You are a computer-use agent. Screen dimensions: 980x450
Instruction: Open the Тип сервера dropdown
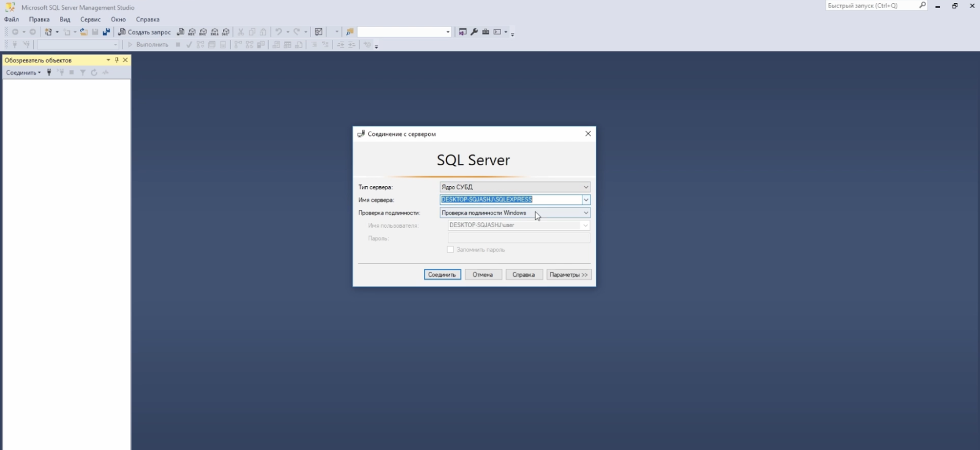[514, 187]
